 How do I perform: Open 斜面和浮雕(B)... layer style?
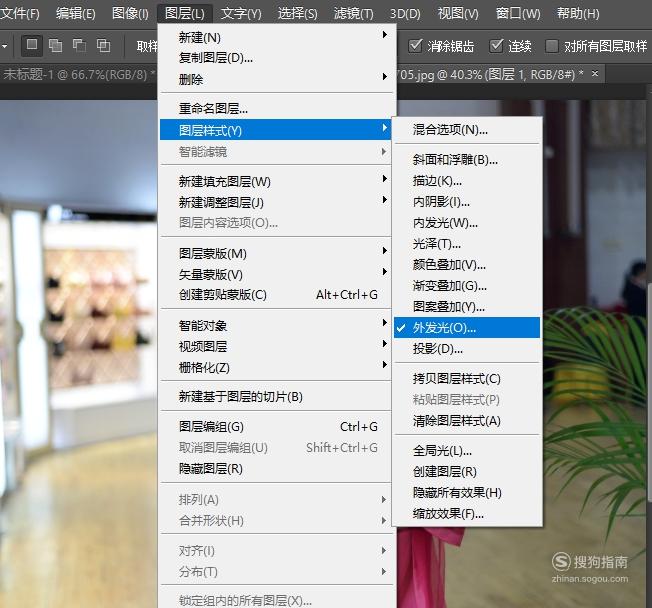[467, 160]
